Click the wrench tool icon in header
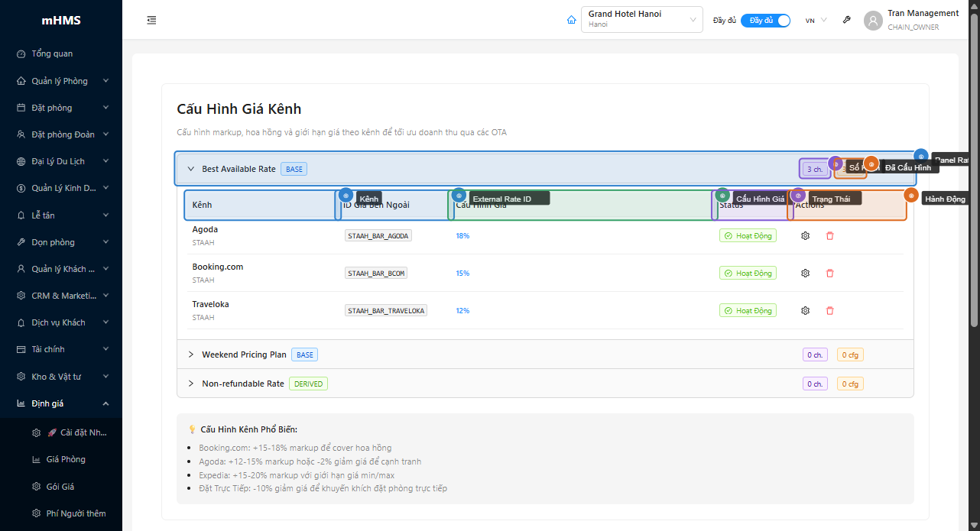This screenshot has height=531, width=980. (x=846, y=21)
